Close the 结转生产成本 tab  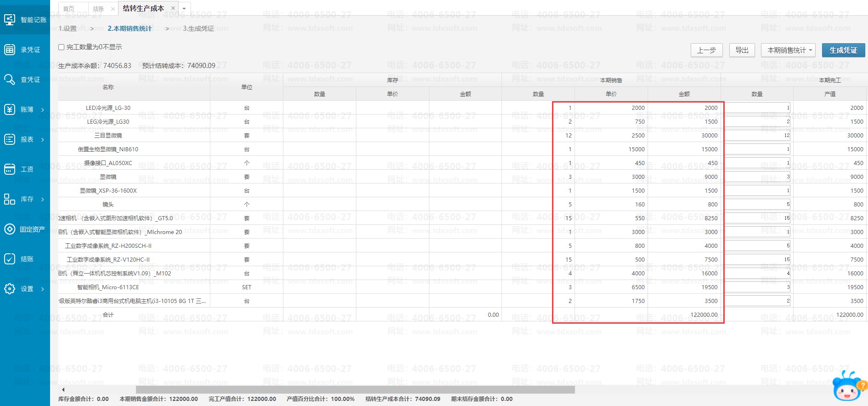173,8
